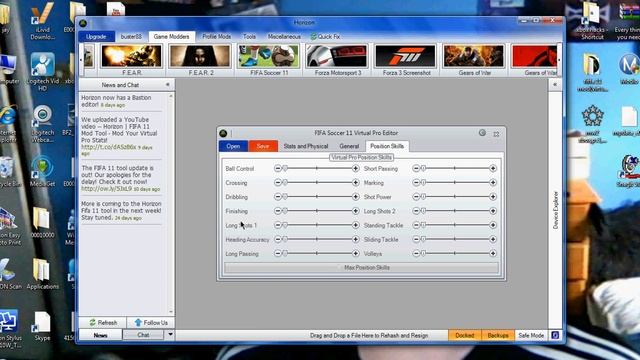Open the Tools tab in Horizon
This screenshot has height=360, width=640.
click(x=249, y=37)
